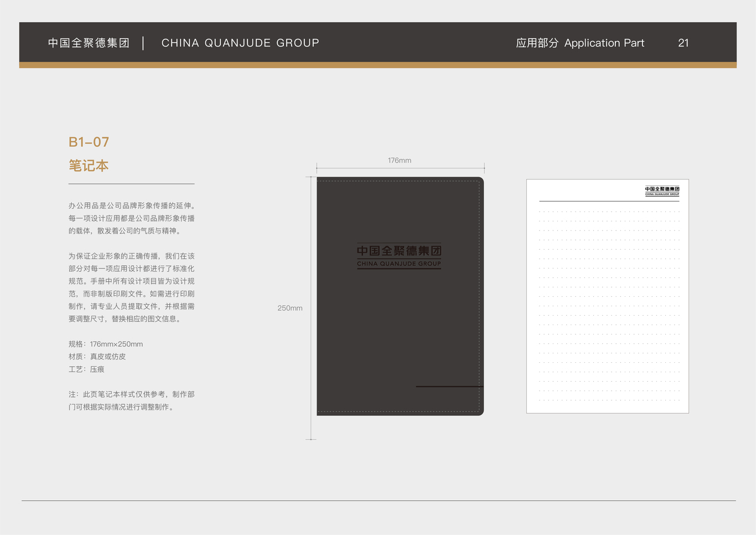
Task: Select the section code B1-07
Action: (x=89, y=142)
